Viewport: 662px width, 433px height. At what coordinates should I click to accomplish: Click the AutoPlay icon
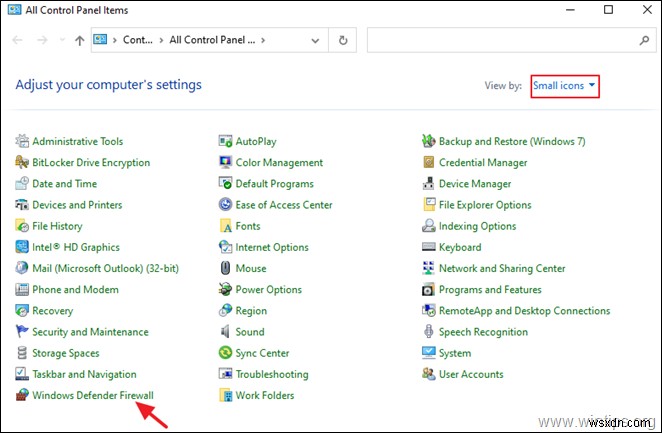pyautogui.click(x=225, y=141)
